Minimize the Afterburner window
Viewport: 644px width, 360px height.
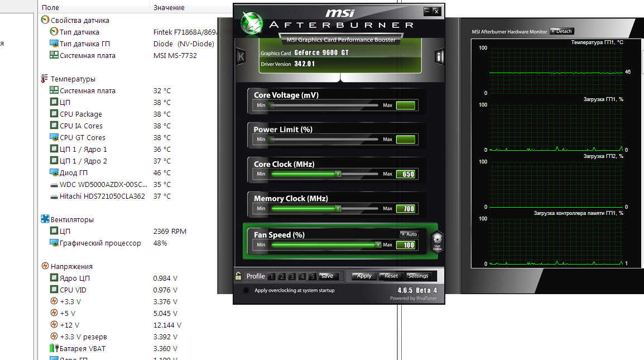[x=427, y=11]
